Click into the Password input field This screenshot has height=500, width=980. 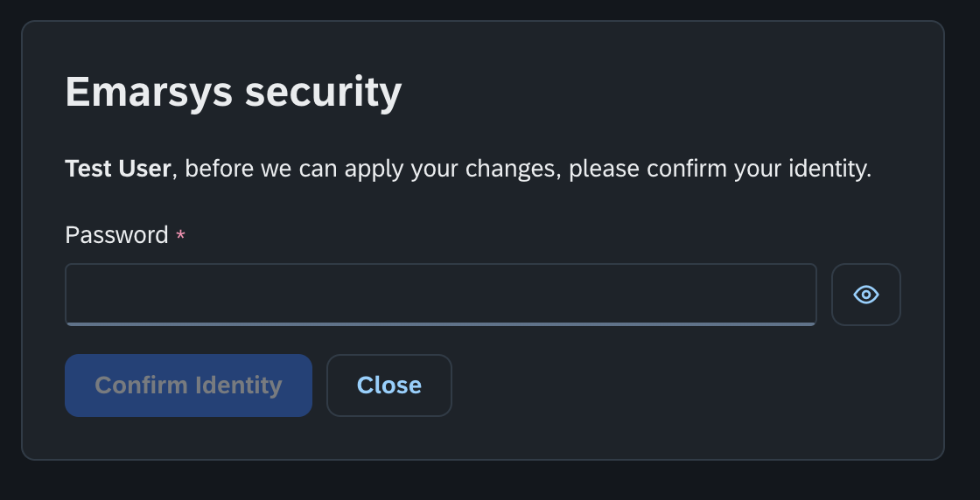coord(441,295)
